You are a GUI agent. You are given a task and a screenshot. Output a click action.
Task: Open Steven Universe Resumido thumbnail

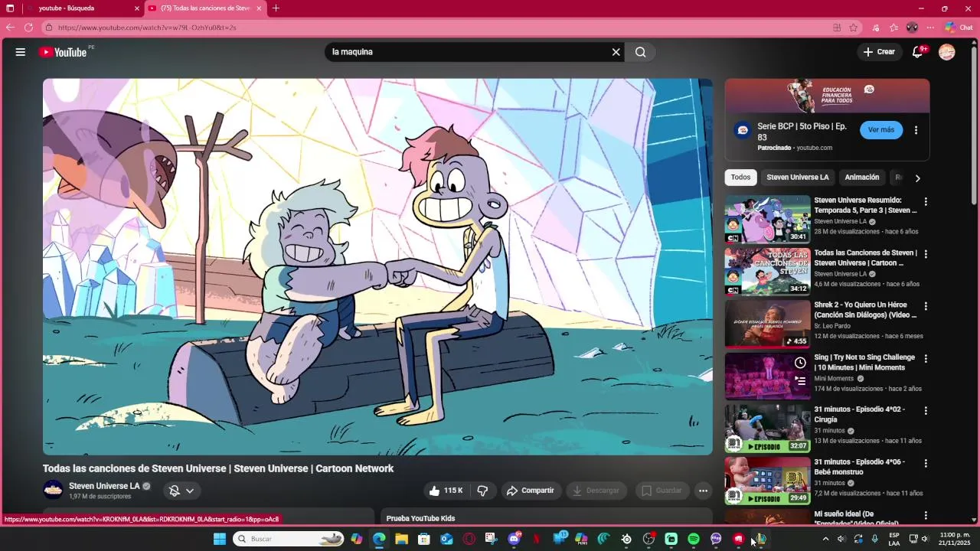pos(767,219)
